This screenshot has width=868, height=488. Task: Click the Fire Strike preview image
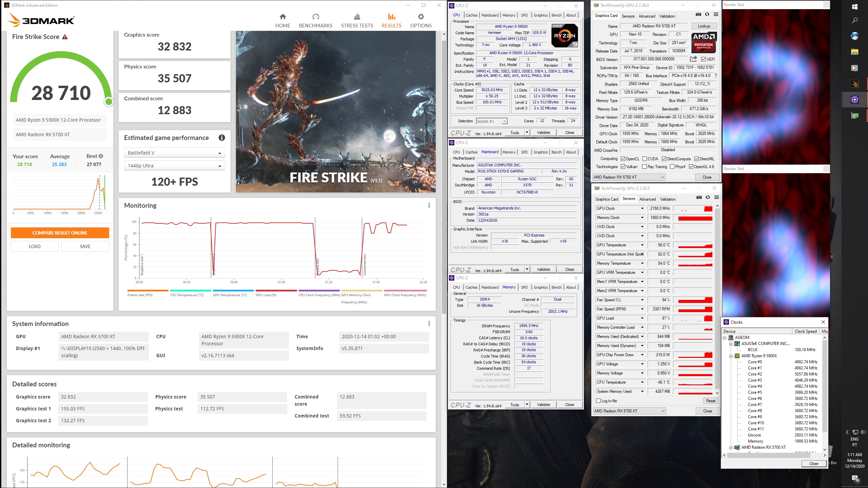(336, 112)
